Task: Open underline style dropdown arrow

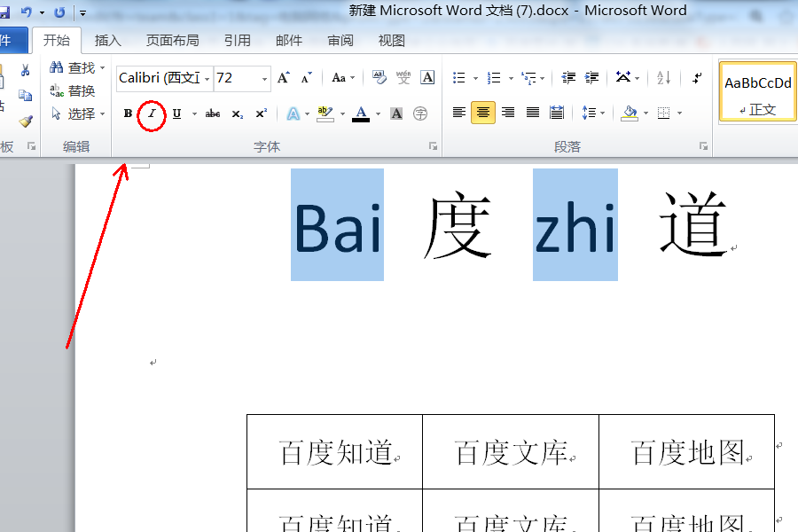Action: click(194, 113)
